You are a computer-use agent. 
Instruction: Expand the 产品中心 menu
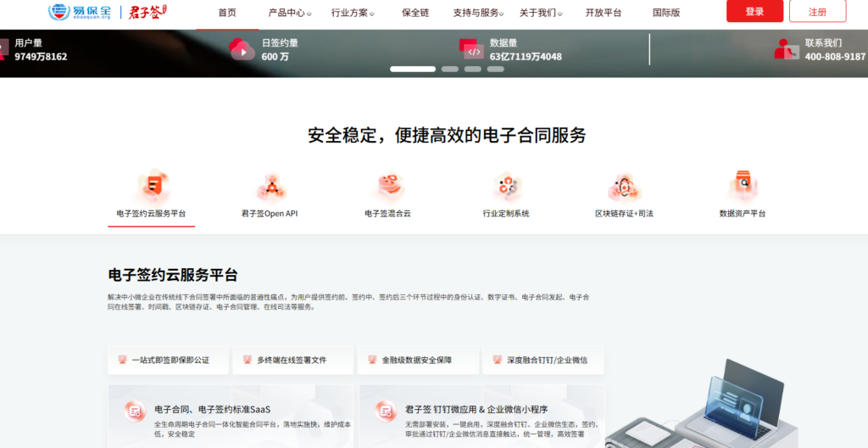coord(290,13)
